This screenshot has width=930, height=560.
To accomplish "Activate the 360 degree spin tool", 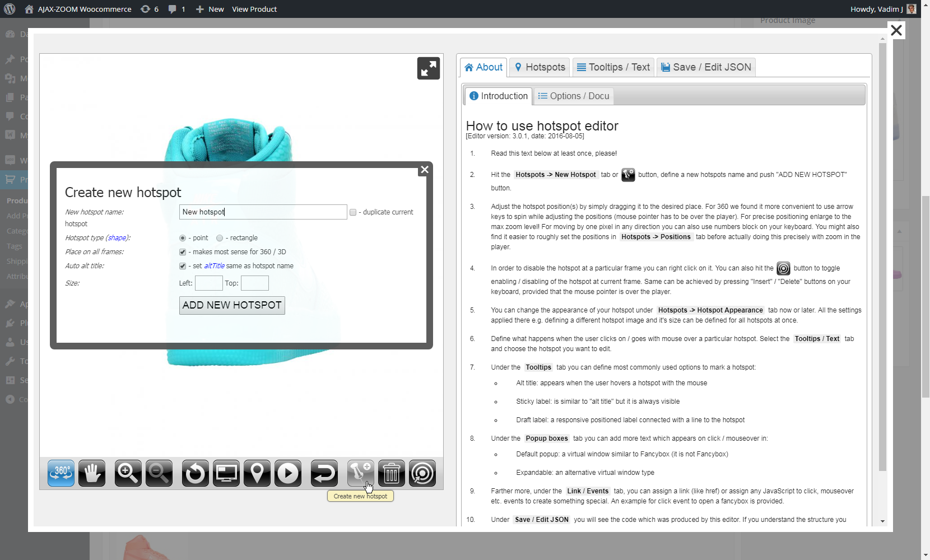I will pyautogui.click(x=61, y=474).
